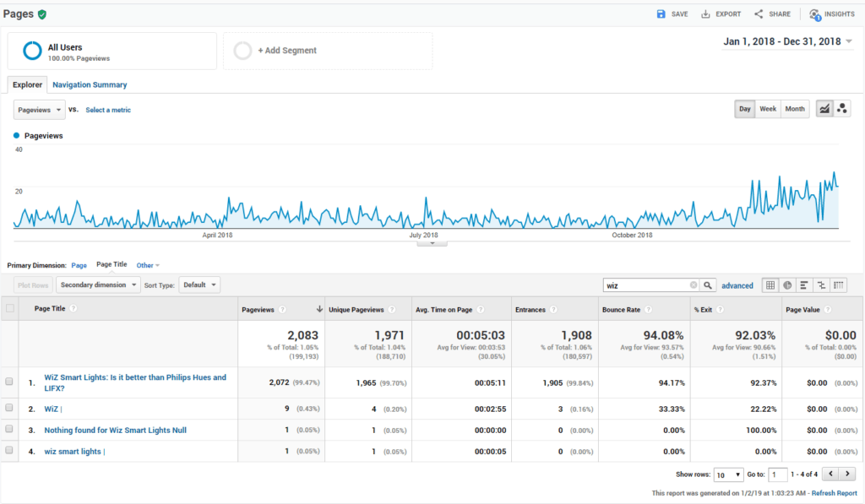The image size is (865, 504).
Task: Open the 'wiz smart lights |' page link
Action: (74, 452)
